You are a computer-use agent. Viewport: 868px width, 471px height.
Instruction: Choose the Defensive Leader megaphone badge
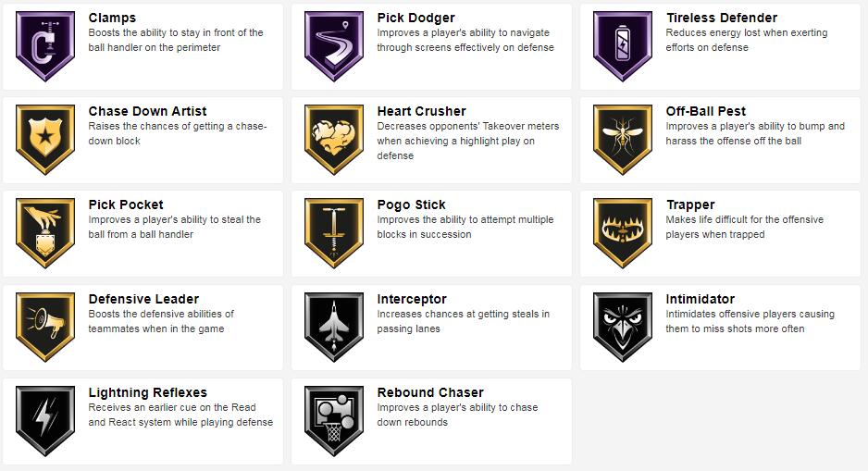point(45,328)
